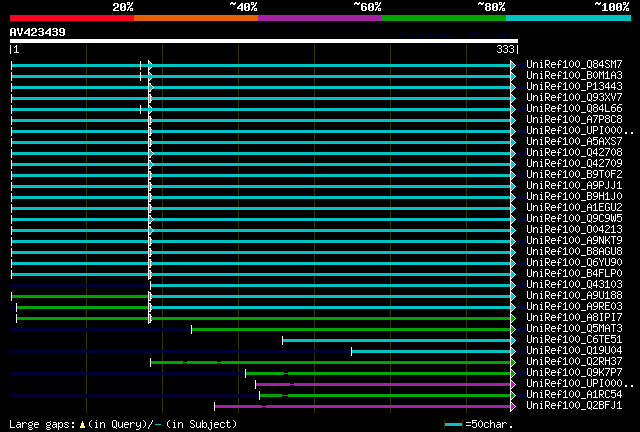Image resolution: width=640 pixels, height=432 pixels.
Task: Select the UniRef100_Q42709 label
Action: [574, 164]
